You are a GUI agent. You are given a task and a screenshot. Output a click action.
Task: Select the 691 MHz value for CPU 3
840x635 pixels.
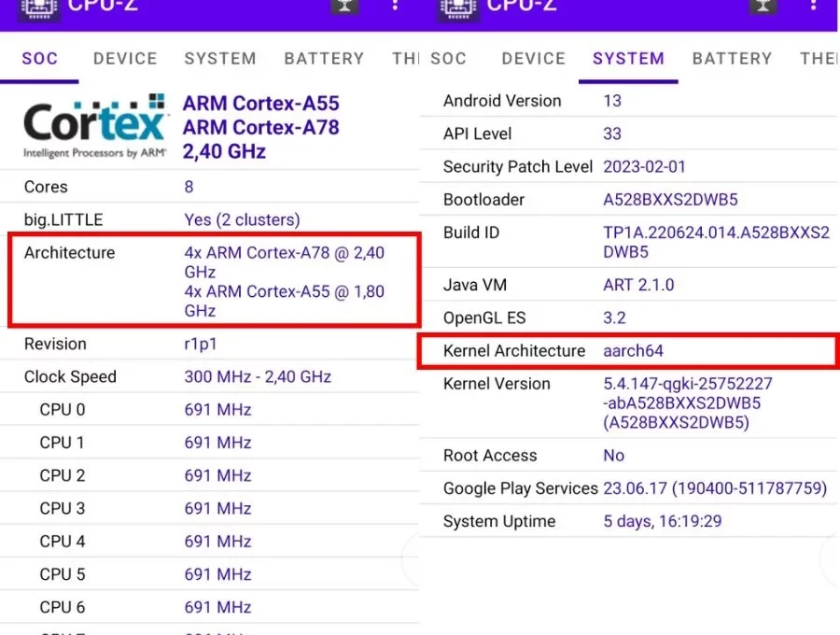[217, 509]
